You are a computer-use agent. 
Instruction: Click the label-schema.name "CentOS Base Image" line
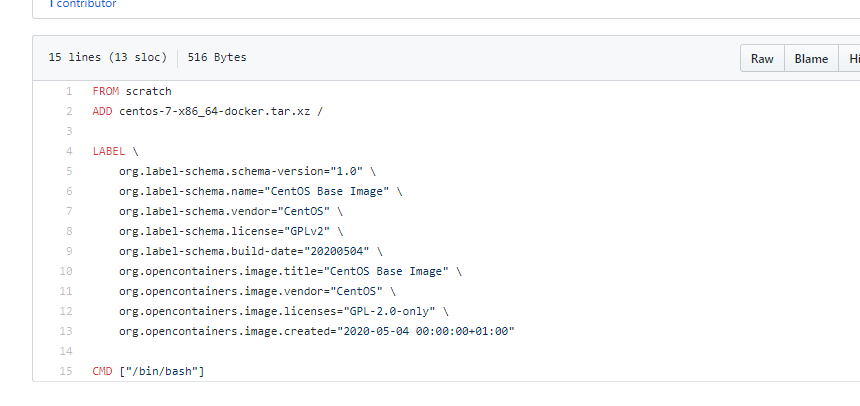(x=261, y=191)
